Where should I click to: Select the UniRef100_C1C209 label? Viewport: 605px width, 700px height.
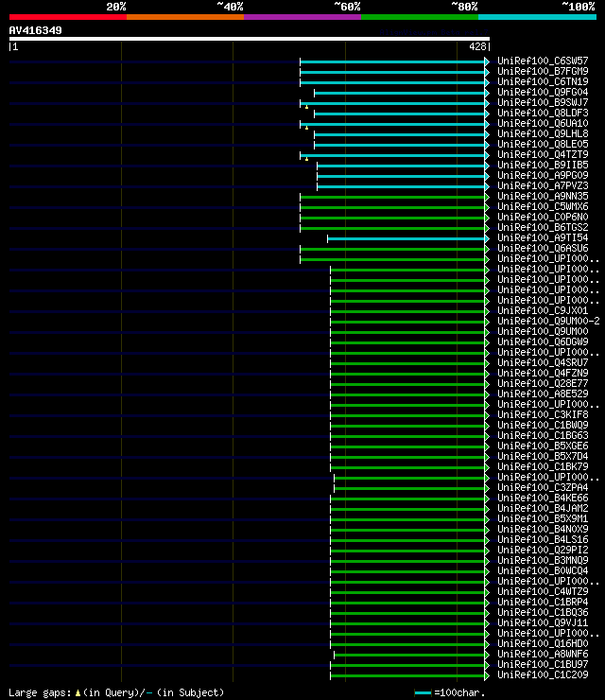(x=543, y=675)
